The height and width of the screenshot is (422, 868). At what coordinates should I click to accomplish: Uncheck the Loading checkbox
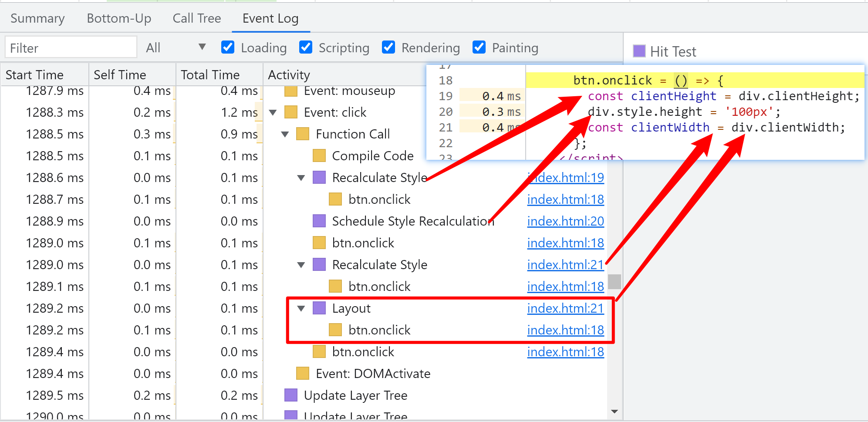[x=228, y=47]
